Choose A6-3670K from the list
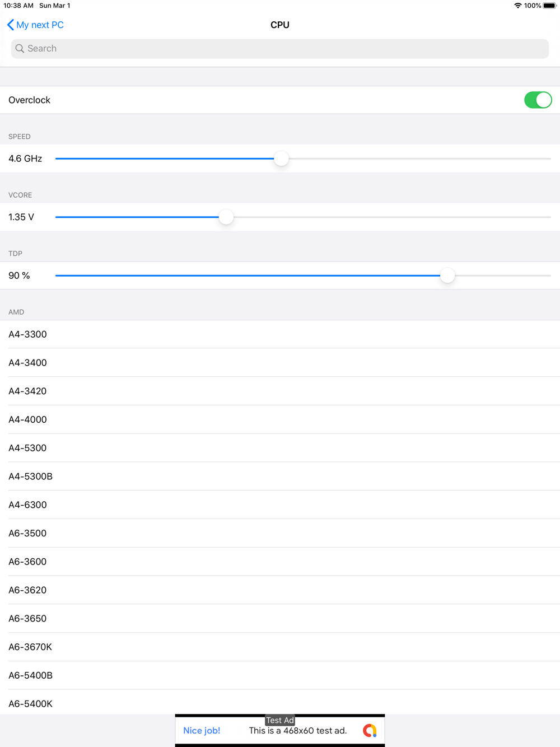Screen dimensions: 560x747 pos(280,647)
